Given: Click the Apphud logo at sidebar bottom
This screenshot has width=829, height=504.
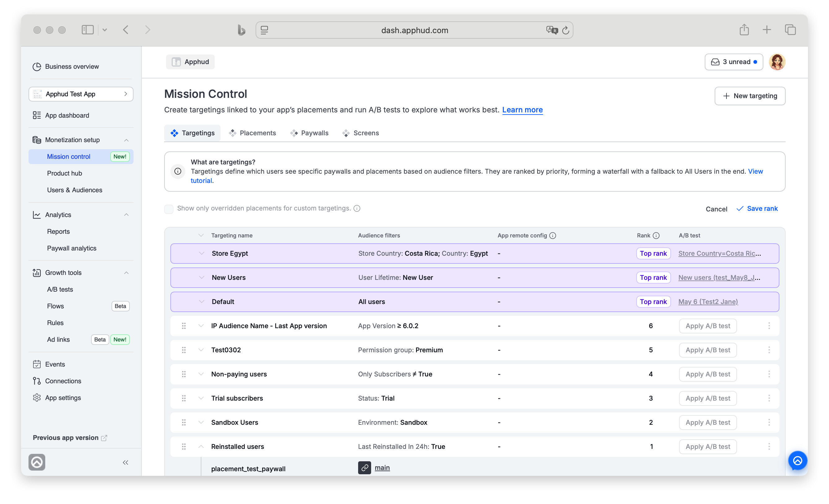Looking at the screenshot, I should [x=37, y=462].
